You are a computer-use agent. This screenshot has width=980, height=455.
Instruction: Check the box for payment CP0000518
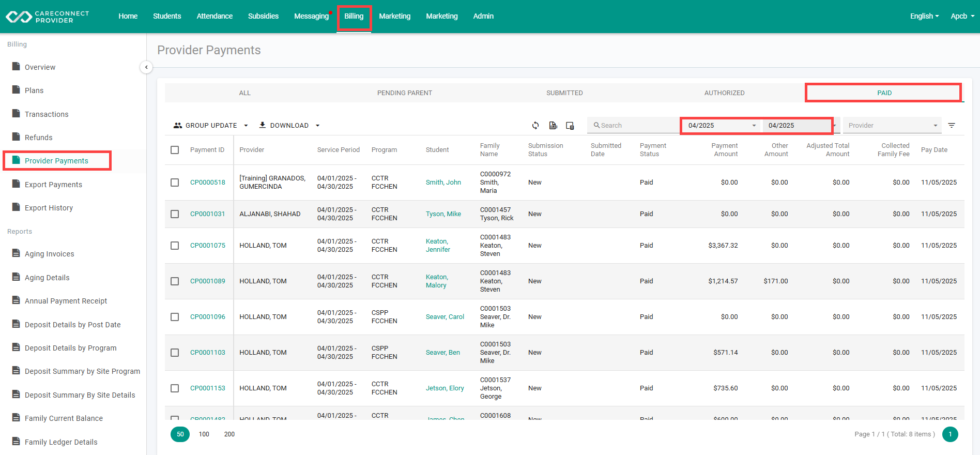tap(175, 183)
